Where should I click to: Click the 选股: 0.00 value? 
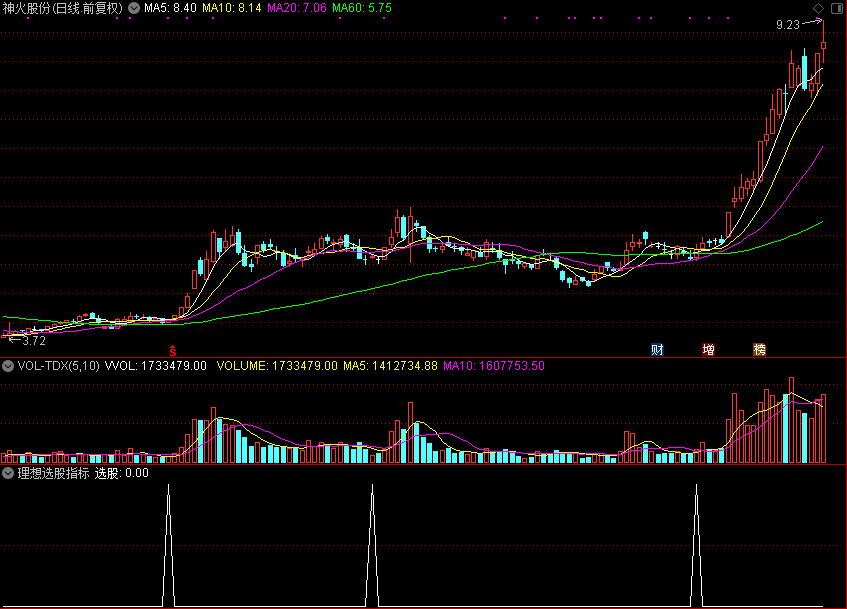coord(122,473)
